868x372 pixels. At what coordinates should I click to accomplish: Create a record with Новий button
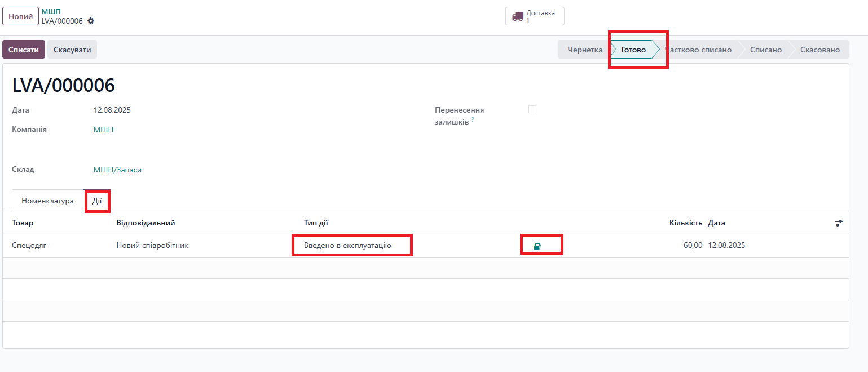[20, 16]
